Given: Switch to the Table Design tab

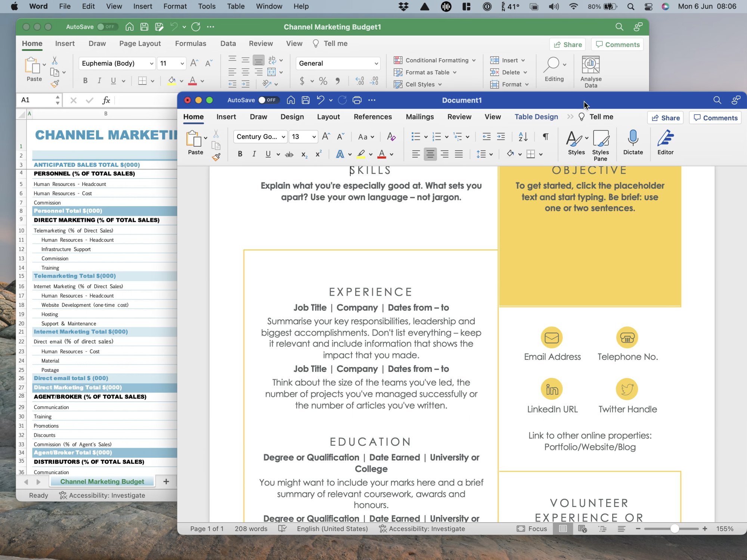Looking at the screenshot, I should tap(536, 117).
